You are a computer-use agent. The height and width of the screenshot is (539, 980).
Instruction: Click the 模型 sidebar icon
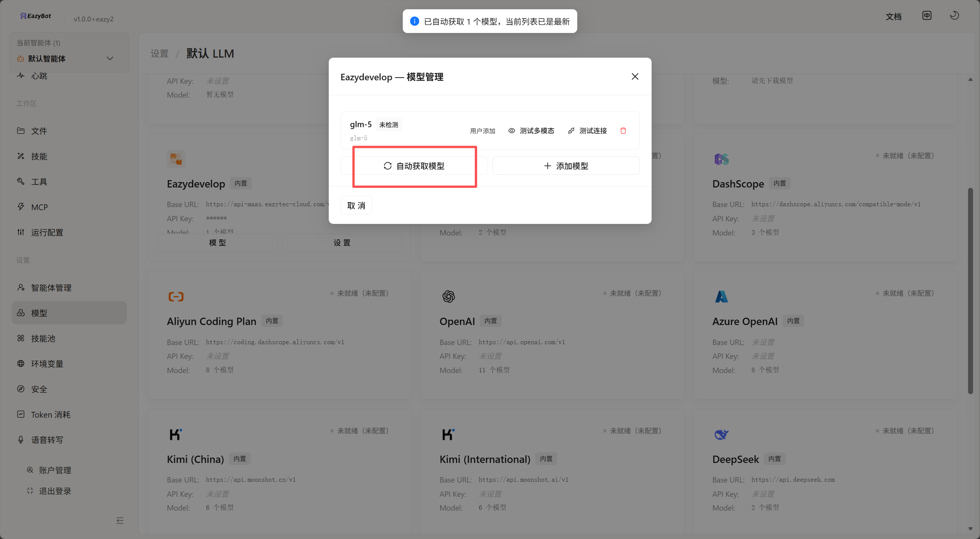point(21,313)
